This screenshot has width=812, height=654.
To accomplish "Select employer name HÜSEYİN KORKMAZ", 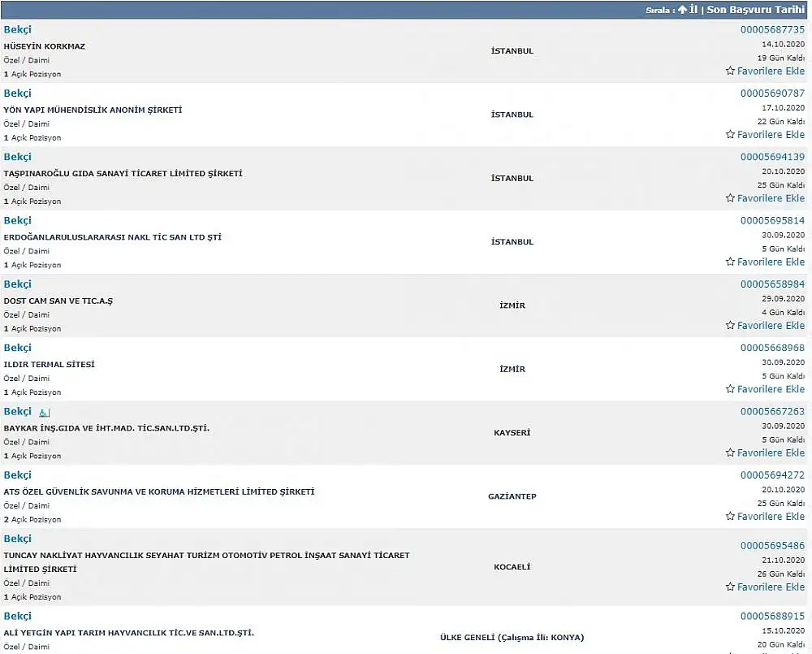I will [45, 46].
